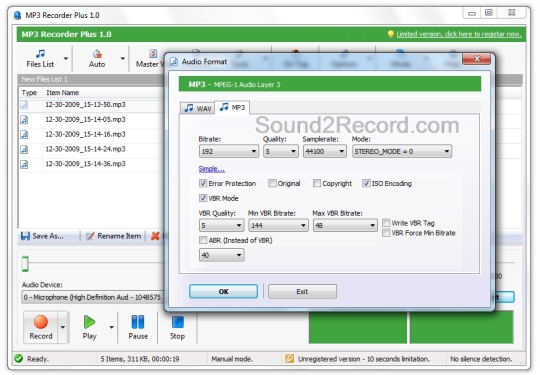Click Exit in Audio Format dialog
This screenshot has height=375, width=540.
302,292
